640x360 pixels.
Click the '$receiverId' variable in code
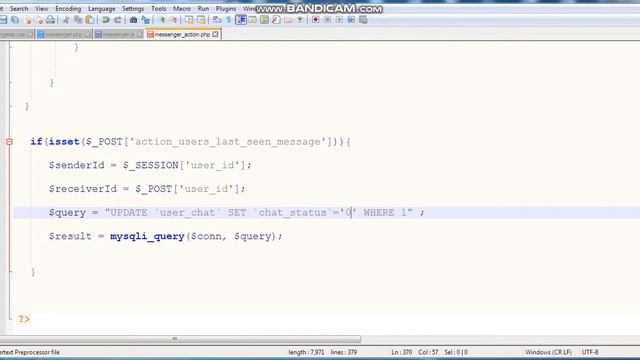click(83, 189)
